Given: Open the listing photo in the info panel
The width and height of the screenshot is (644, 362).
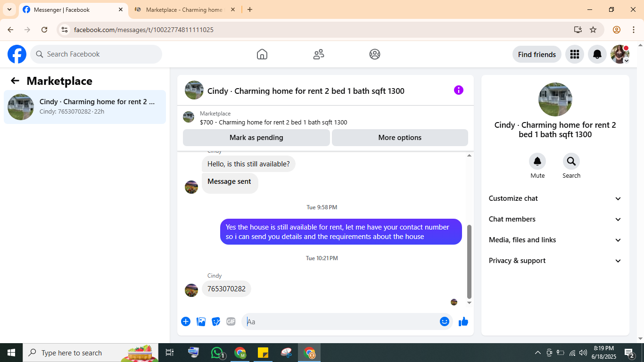Looking at the screenshot, I should tap(555, 99).
